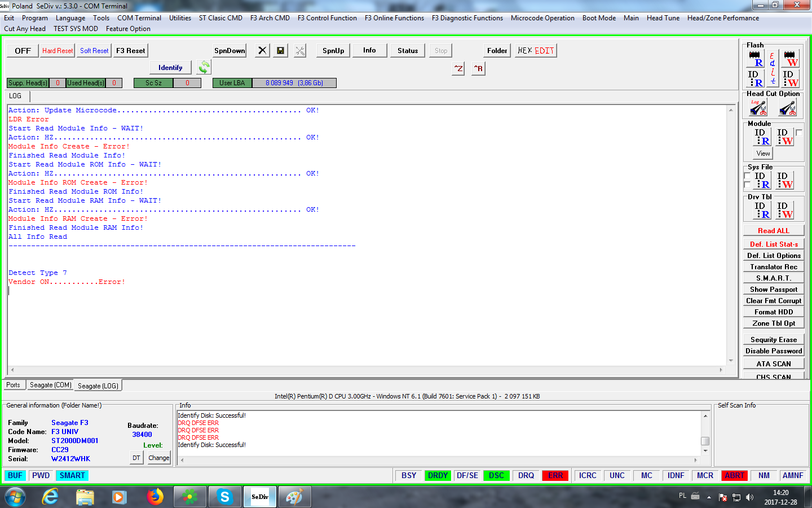This screenshot has height=508, width=812.
Task: Open Skype from the taskbar
Action: (x=224, y=497)
